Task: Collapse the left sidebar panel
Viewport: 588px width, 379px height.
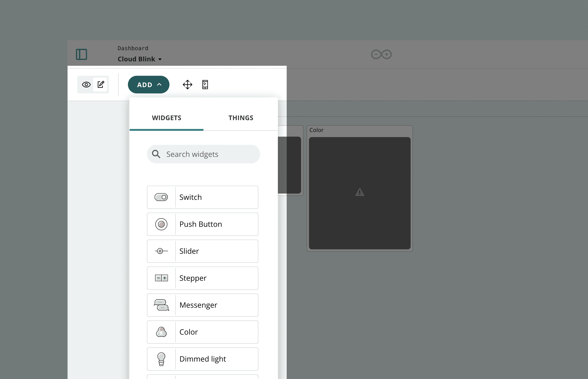Action: pos(82,54)
